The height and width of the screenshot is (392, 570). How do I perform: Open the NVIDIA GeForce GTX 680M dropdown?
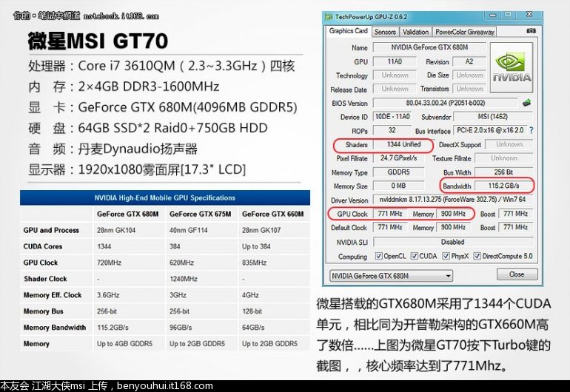pyautogui.click(x=391, y=276)
